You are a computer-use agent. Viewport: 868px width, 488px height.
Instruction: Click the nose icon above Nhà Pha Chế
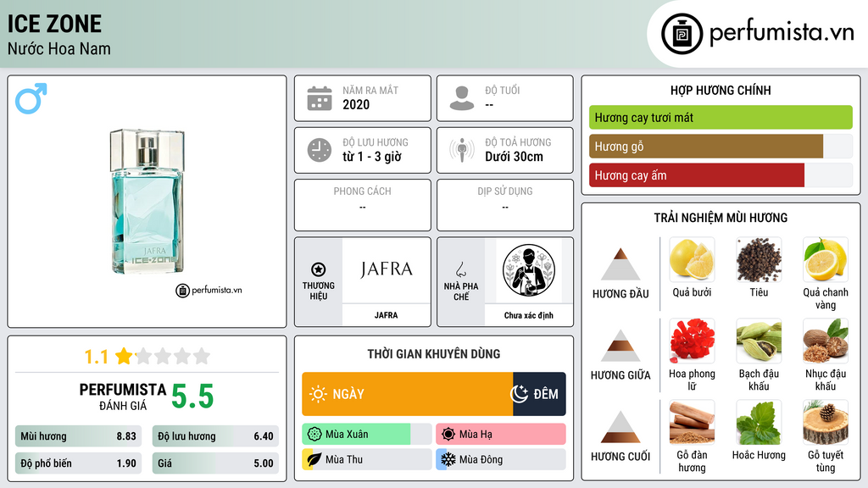[460, 269]
